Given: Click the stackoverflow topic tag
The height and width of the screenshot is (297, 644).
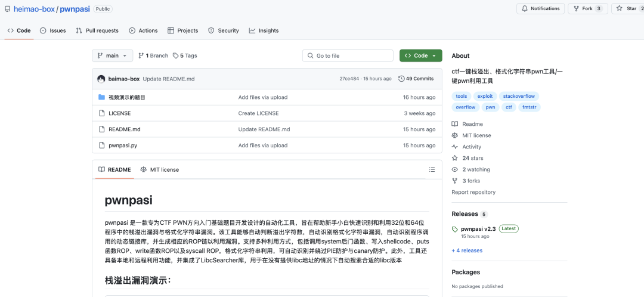Looking at the screenshot, I should (519, 96).
